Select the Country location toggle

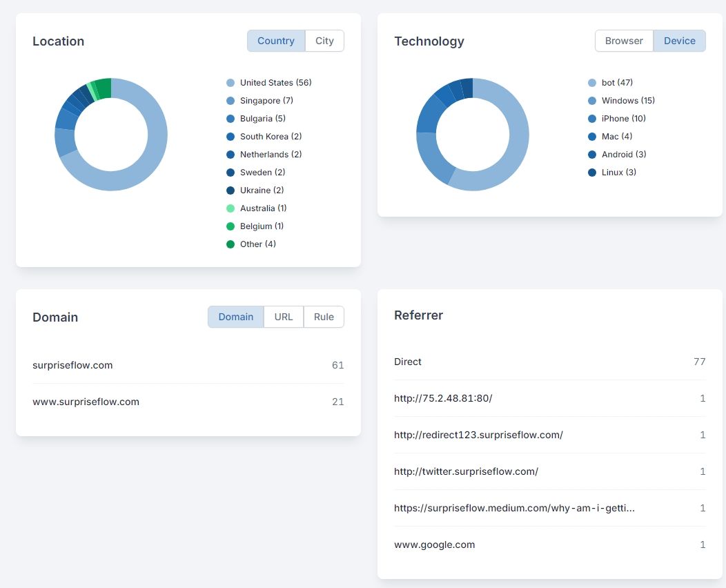(x=276, y=41)
